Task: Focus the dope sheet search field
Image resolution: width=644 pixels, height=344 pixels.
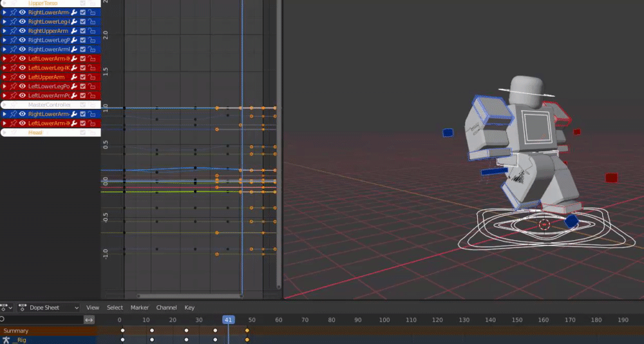Action: pyautogui.click(x=42, y=320)
